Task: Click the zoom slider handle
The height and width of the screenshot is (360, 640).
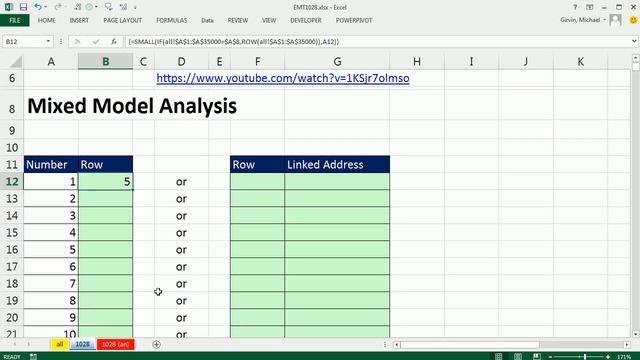Action: pyautogui.click(x=584, y=356)
